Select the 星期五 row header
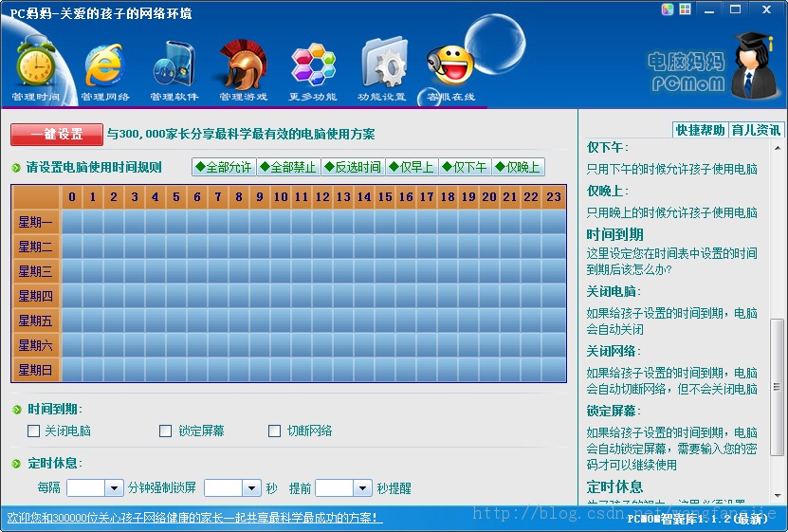Image resolution: width=788 pixels, height=532 pixels. (x=36, y=320)
